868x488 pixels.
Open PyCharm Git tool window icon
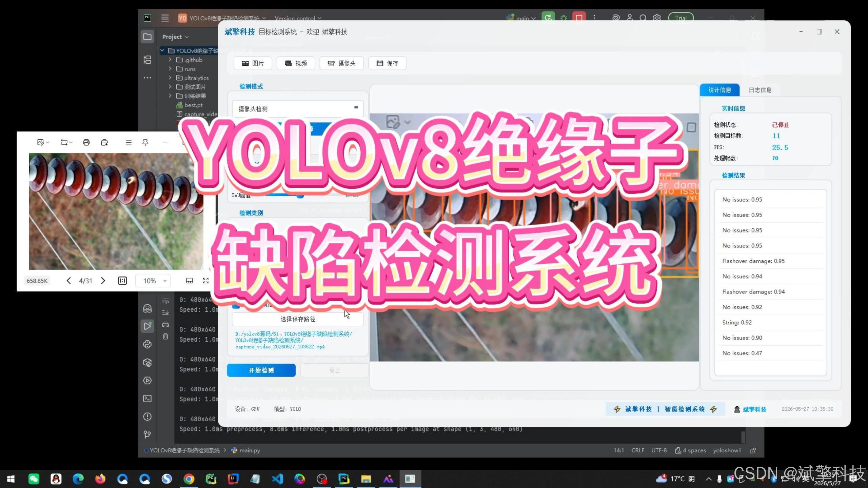pyautogui.click(x=147, y=434)
